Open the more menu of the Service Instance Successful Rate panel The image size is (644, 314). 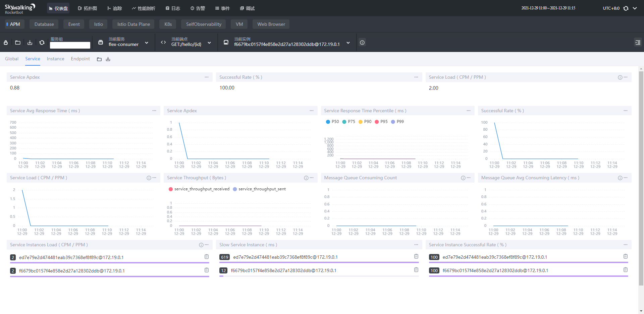[x=626, y=245]
